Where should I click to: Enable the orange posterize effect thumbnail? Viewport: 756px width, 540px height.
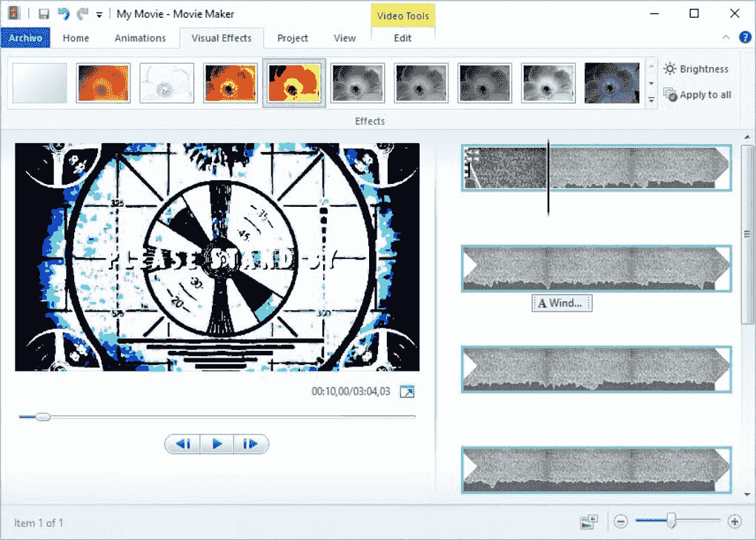103,82
